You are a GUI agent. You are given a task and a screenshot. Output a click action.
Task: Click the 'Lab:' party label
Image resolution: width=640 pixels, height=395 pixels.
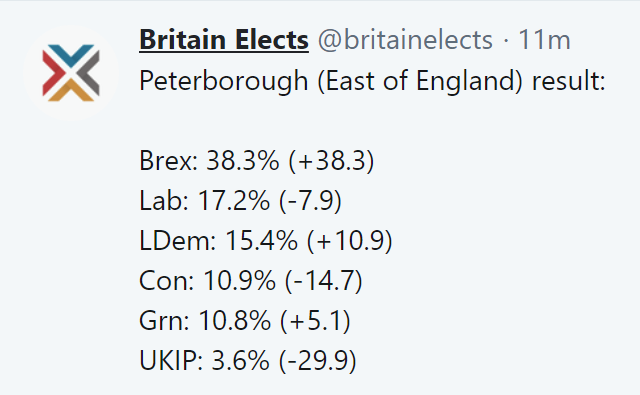(x=164, y=200)
